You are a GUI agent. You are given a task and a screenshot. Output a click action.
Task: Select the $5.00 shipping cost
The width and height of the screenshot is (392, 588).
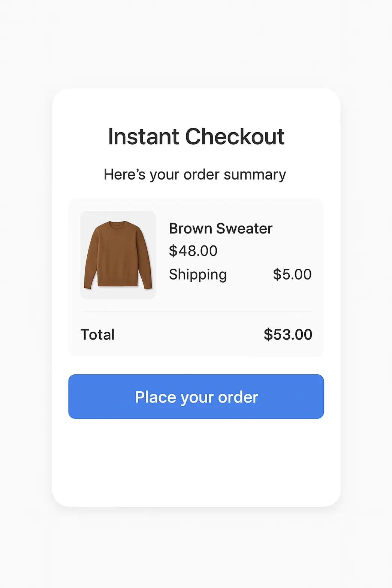point(292,275)
